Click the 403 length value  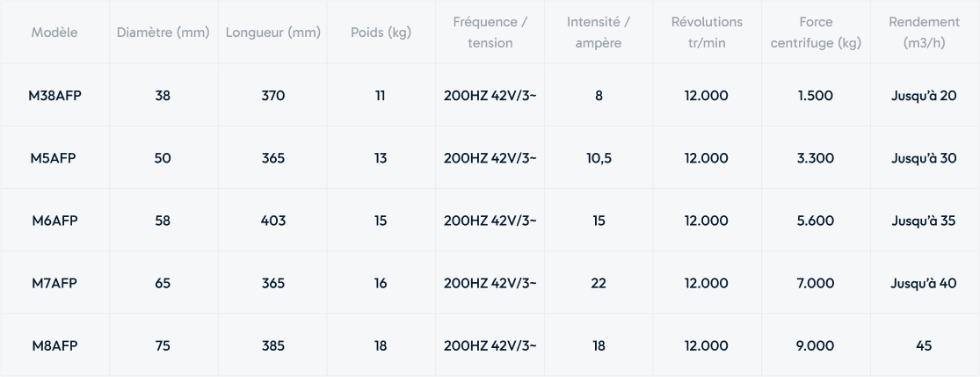[273, 221]
